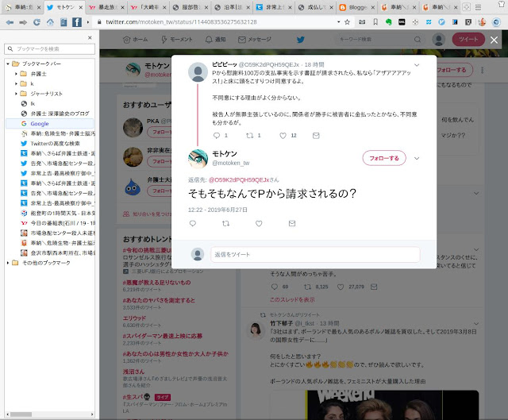Retweet モトケン's main tweet

[x=225, y=223]
